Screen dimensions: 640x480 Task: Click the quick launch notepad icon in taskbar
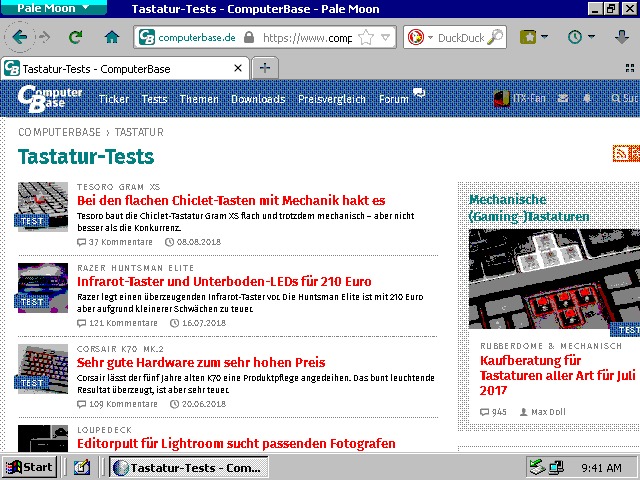tap(82, 467)
